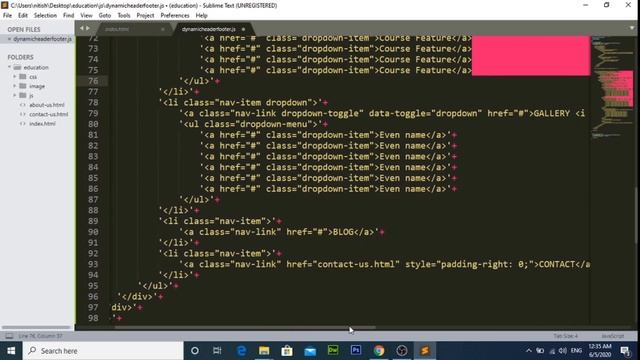This screenshot has width=640, height=360.
Task: Expand the css folder
Action: [x=15, y=76]
